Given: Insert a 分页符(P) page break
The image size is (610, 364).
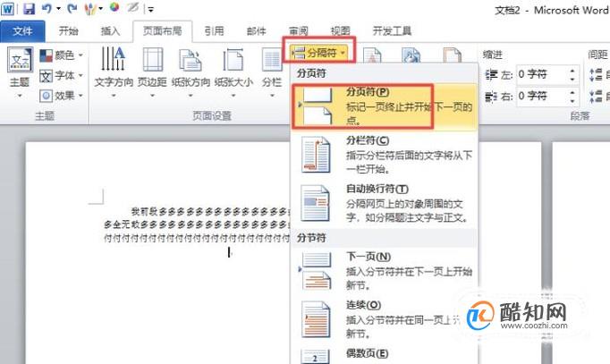Looking at the screenshot, I should pyautogui.click(x=384, y=106).
